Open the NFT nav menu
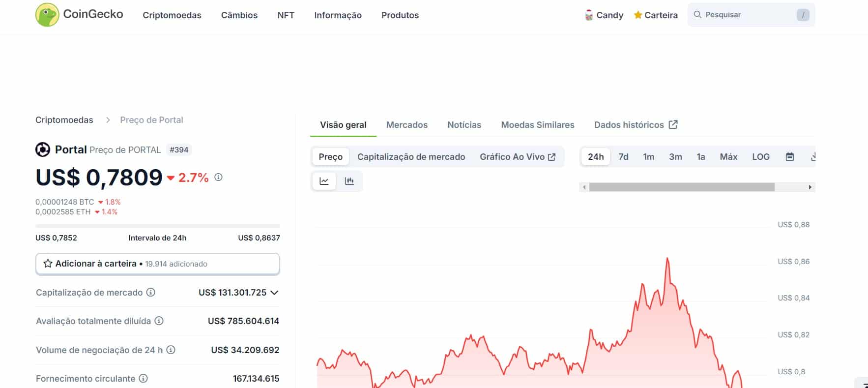868x388 pixels. coord(286,15)
